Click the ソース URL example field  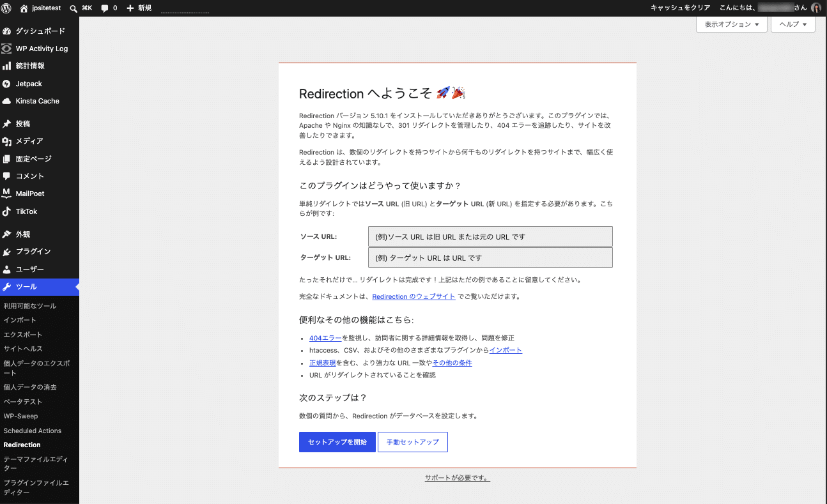click(490, 236)
